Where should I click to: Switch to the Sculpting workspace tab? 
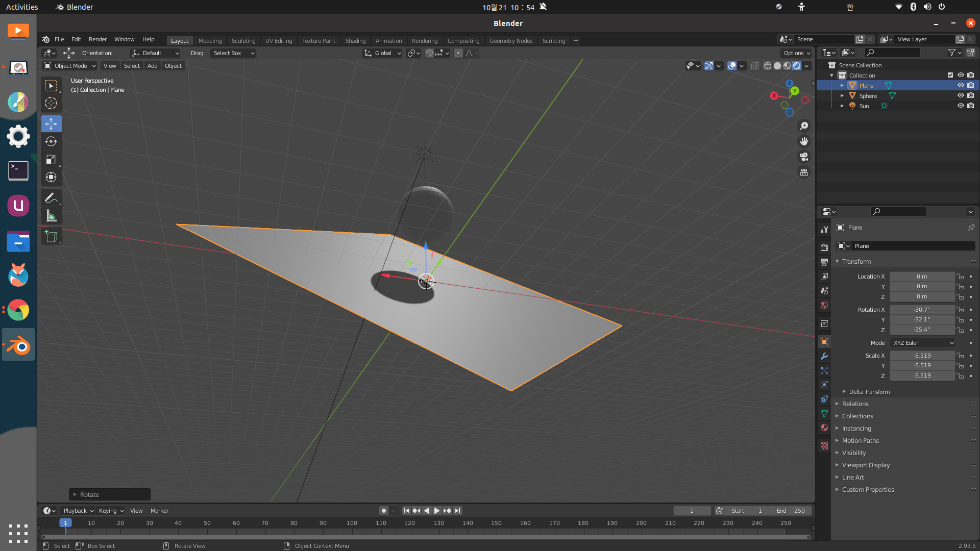tap(243, 41)
